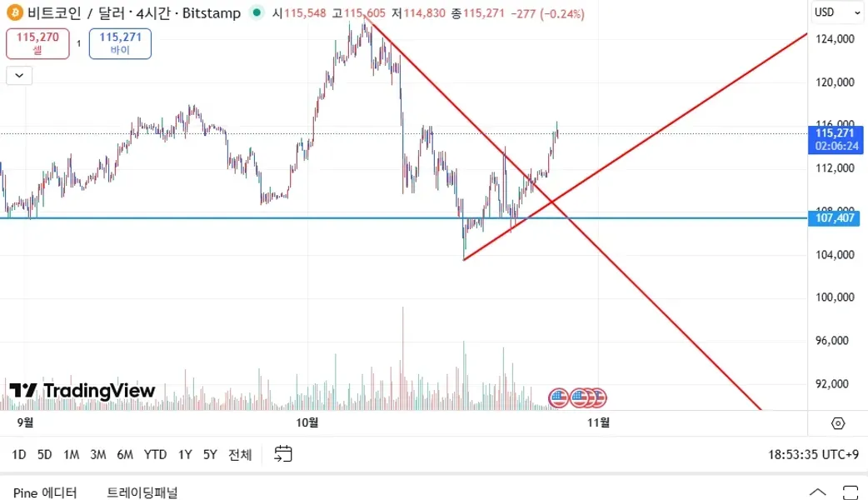Switch to the YTD range
This screenshot has width=868, height=500.
pyautogui.click(x=155, y=454)
